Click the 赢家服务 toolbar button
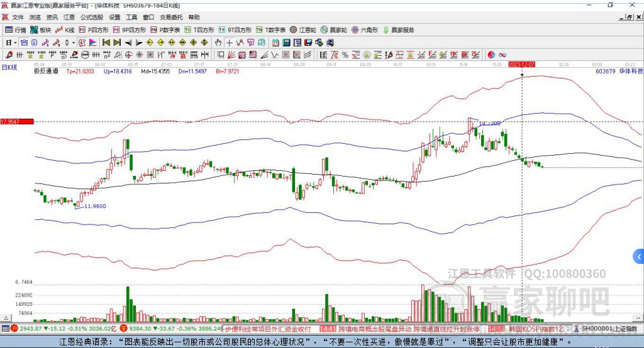The height and width of the screenshot is (348, 644). (x=398, y=30)
